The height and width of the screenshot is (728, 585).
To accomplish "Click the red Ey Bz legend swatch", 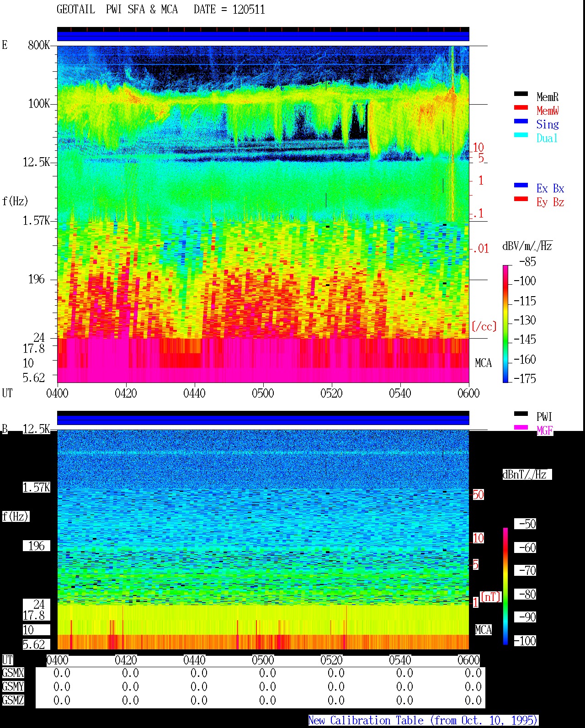I will 521,199.
